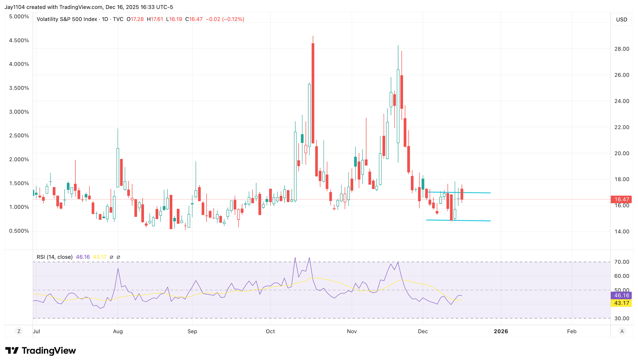
Task: Toggle the A auto-scale button
Action: coord(622,331)
